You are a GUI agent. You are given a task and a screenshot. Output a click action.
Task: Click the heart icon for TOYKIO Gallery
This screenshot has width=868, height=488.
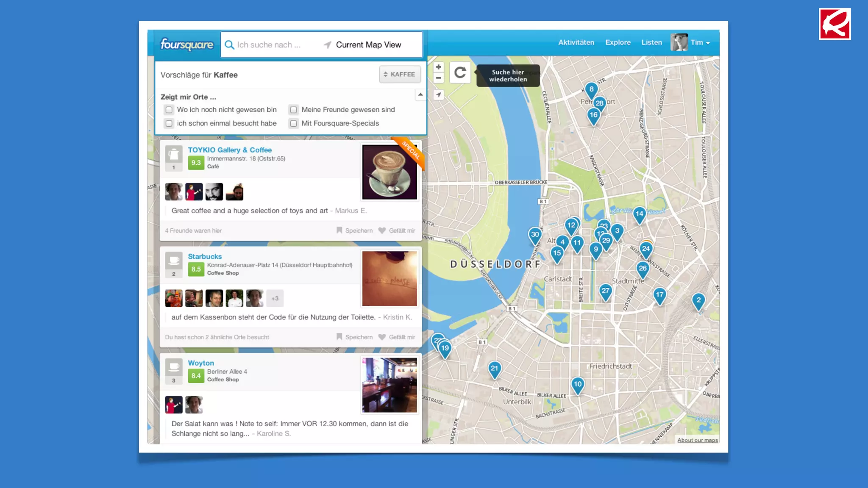382,230
